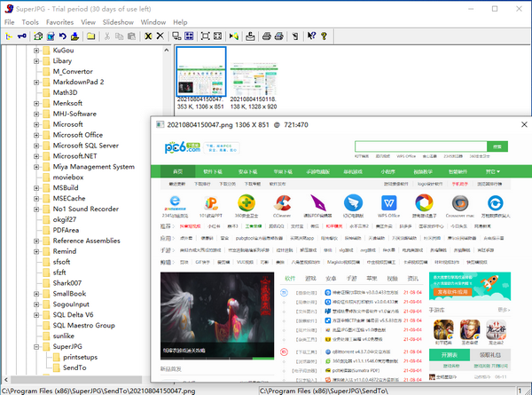This screenshot has width=532, height=395.
Task: Click the SuperJPG app icon in title bar
Action: point(9,9)
